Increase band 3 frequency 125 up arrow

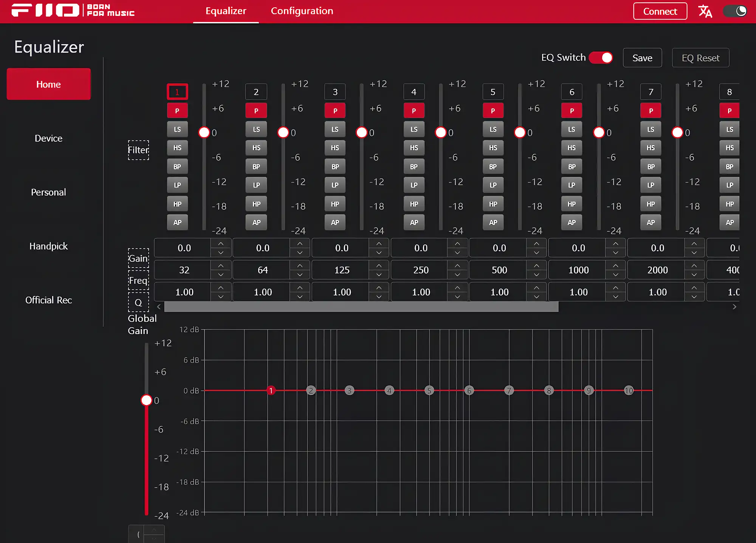pos(379,265)
